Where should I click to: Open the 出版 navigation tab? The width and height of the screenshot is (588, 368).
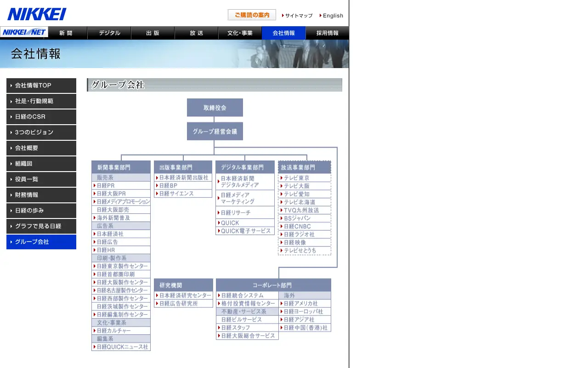point(153,33)
